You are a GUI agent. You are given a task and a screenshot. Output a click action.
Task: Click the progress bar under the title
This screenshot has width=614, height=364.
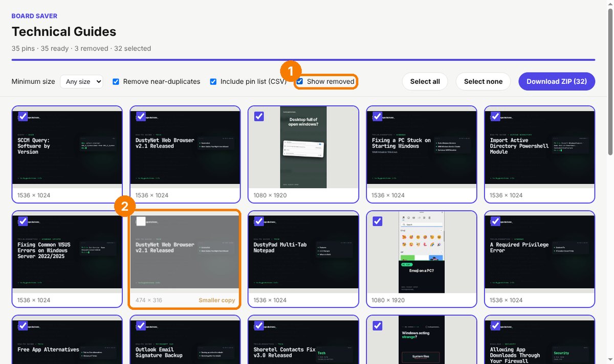(x=303, y=60)
